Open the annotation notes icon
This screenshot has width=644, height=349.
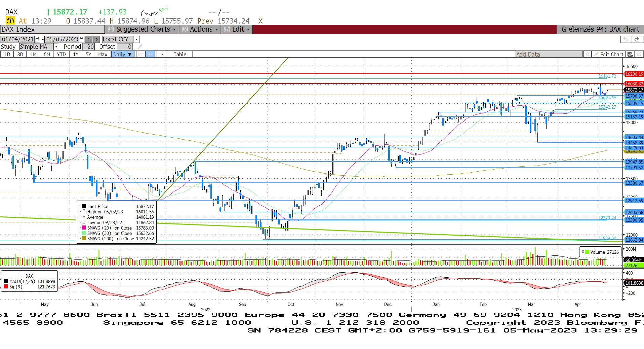coord(630,54)
